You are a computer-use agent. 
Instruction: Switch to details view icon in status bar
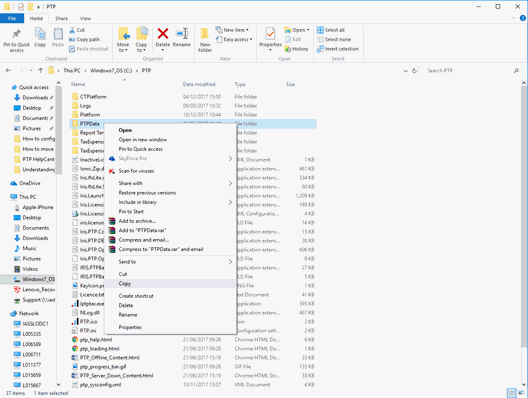tap(512, 393)
